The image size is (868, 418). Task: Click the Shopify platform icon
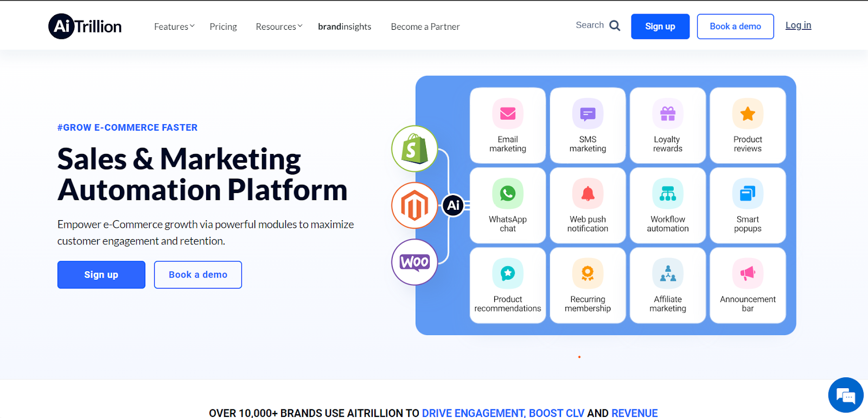pyautogui.click(x=414, y=149)
